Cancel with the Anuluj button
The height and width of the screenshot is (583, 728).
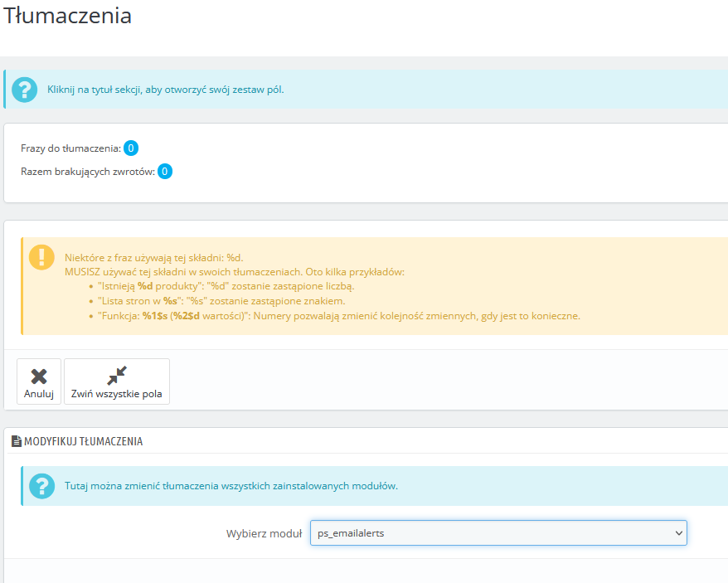pyautogui.click(x=39, y=381)
